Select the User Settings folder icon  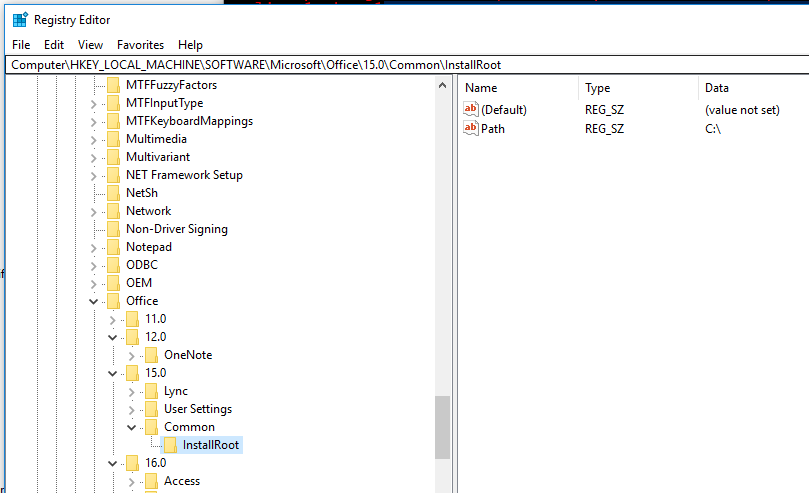152,409
